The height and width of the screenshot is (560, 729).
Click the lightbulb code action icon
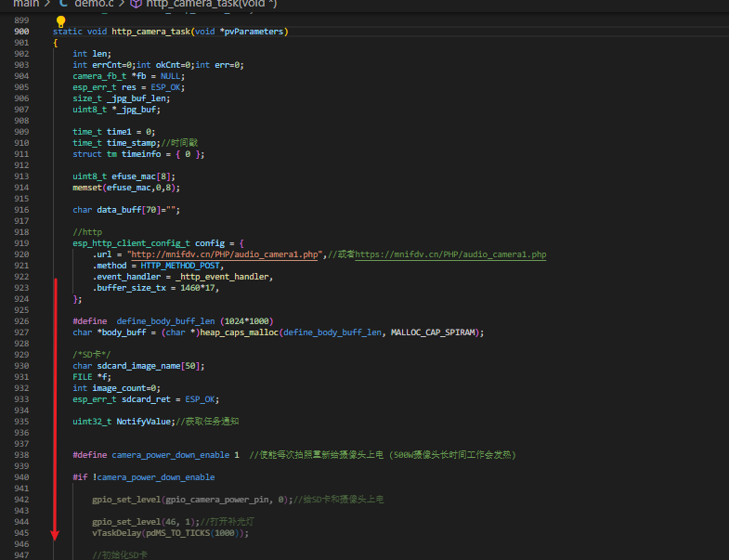click(61, 21)
